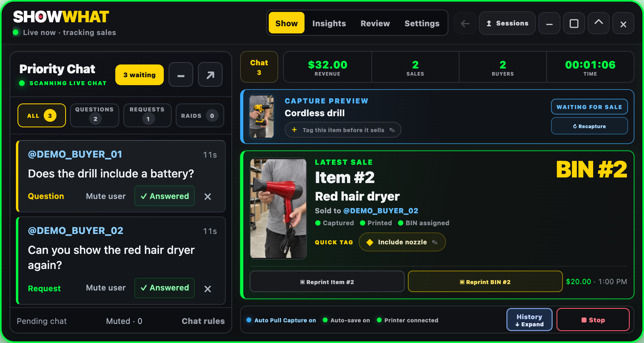Expand the History panel

point(529,320)
